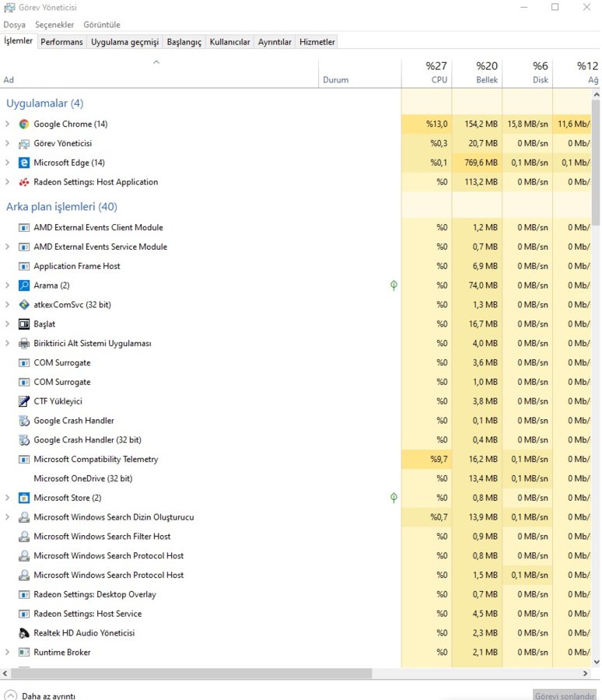Screen dimensions: 602x700
Task: Expand AMD External Events Service Module
Action: pos(7,247)
